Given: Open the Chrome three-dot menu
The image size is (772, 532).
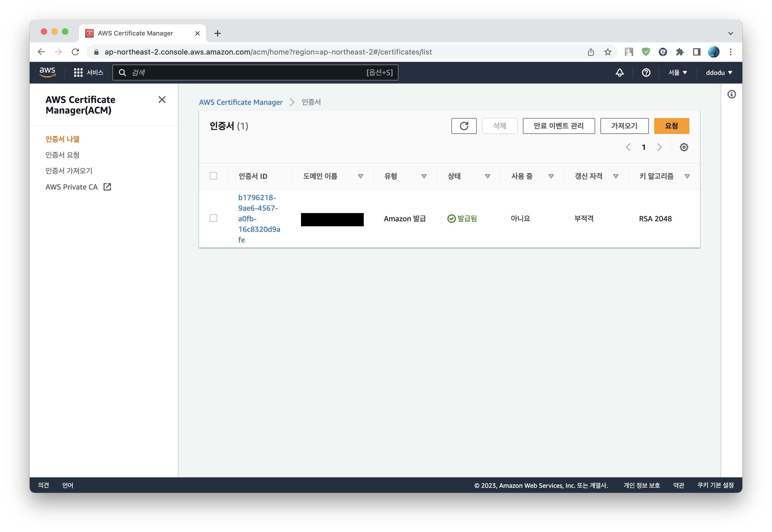Looking at the screenshot, I should coord(730,52).
